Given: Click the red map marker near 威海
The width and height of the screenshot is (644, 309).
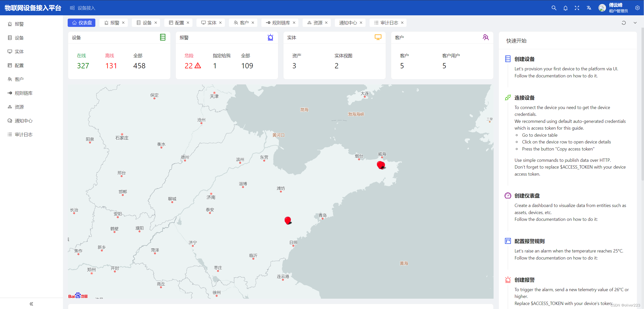Looking at the screenshot, I should [x=380, y=165].
